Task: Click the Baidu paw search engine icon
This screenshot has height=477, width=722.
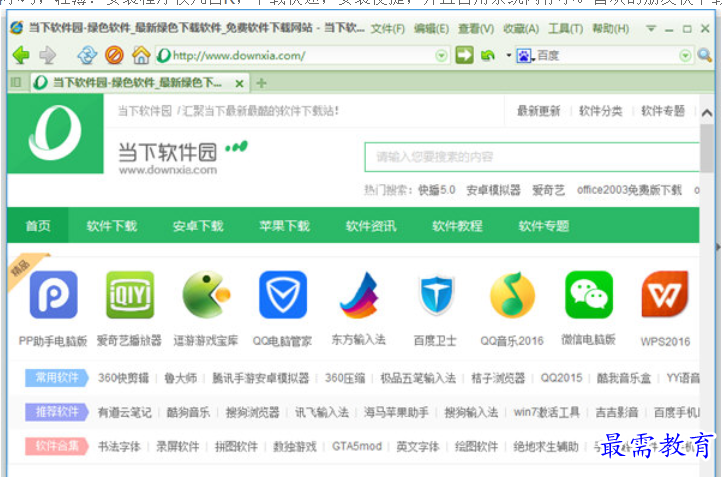Action: pyautogui.click(x=524, y=56)
